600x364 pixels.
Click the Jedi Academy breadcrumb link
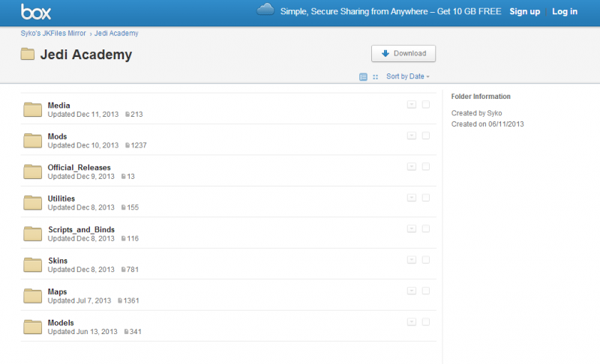coord(116,33)
